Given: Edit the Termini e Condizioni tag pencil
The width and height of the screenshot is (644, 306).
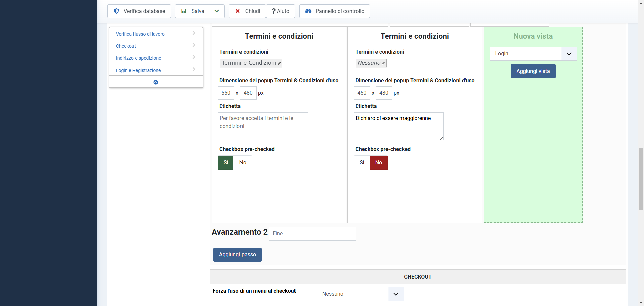Looking at the screenshot, I should [x=279, y=63].
